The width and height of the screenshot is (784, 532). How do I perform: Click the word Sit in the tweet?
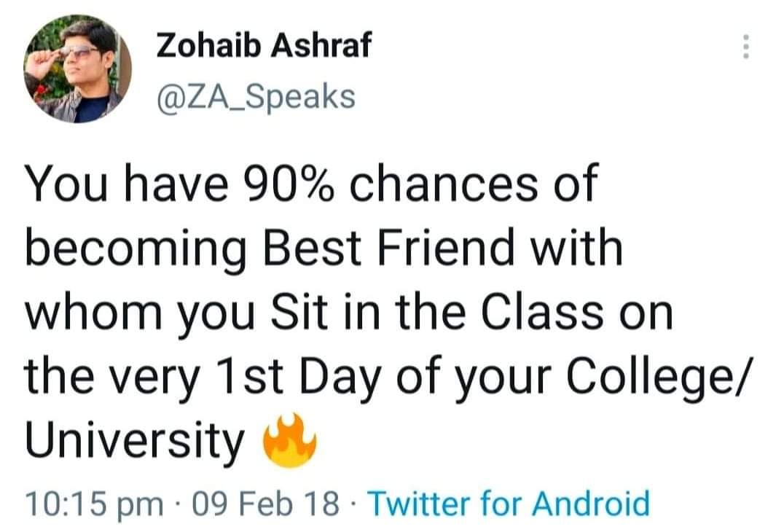pyautogui.click(x=299, y=313)
